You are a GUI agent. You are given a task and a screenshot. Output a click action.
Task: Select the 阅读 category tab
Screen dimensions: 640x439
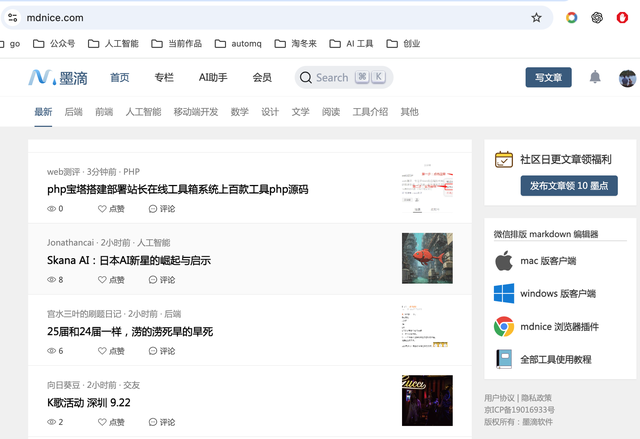pos(331,112)
